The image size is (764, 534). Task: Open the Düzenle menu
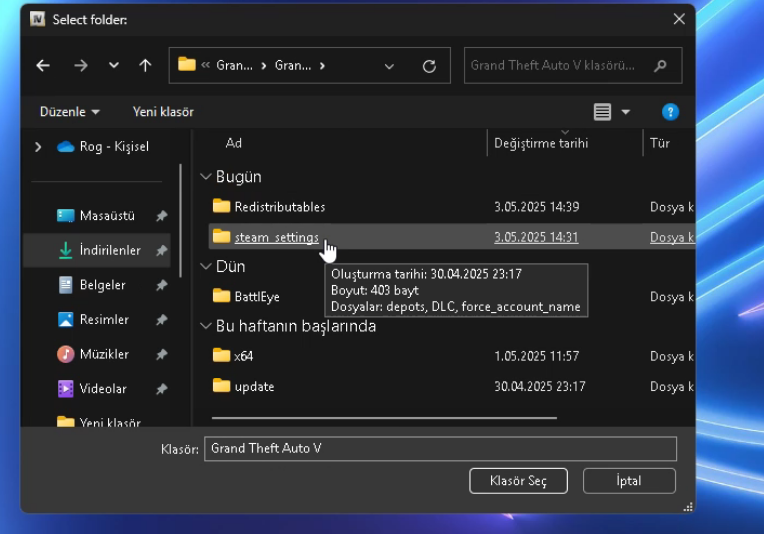pyautogui.click(x=70, y=112)
